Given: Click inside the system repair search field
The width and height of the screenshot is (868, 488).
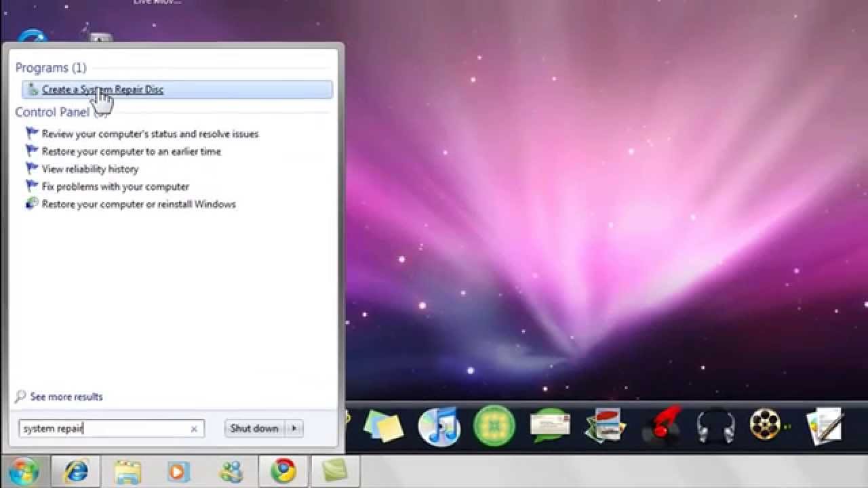Looking at the screenshot, I should click(111, 428).
